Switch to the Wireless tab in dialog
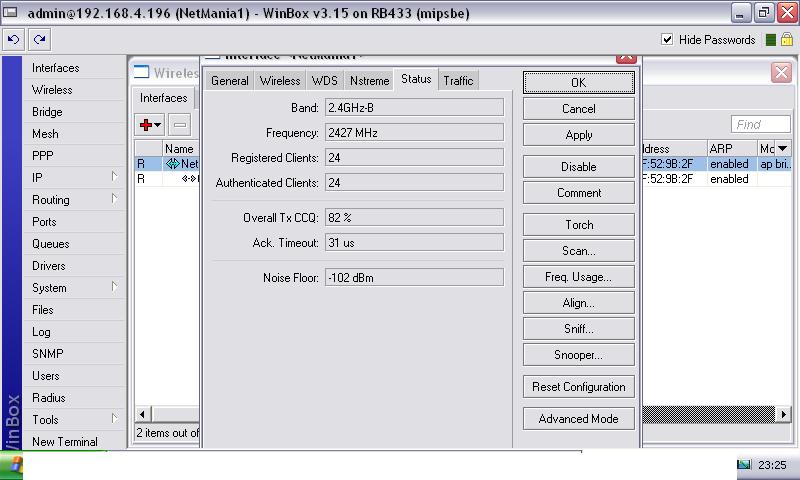 [280, 81]
